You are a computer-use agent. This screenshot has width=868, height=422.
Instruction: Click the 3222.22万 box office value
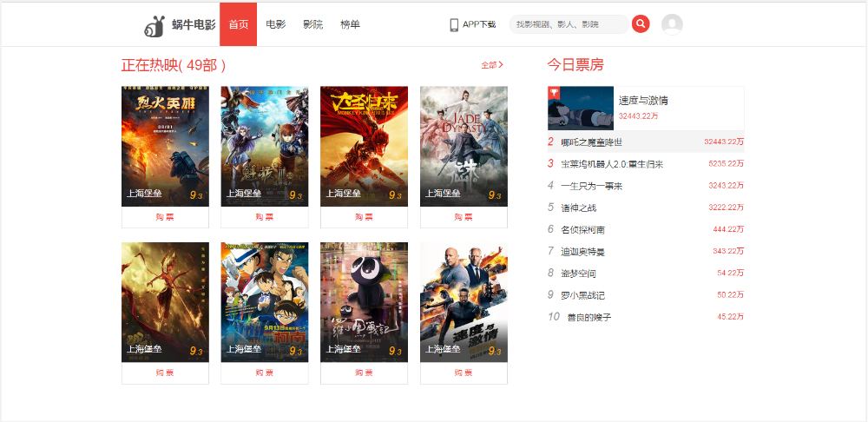pyautogui.click(x=726, y=208)
